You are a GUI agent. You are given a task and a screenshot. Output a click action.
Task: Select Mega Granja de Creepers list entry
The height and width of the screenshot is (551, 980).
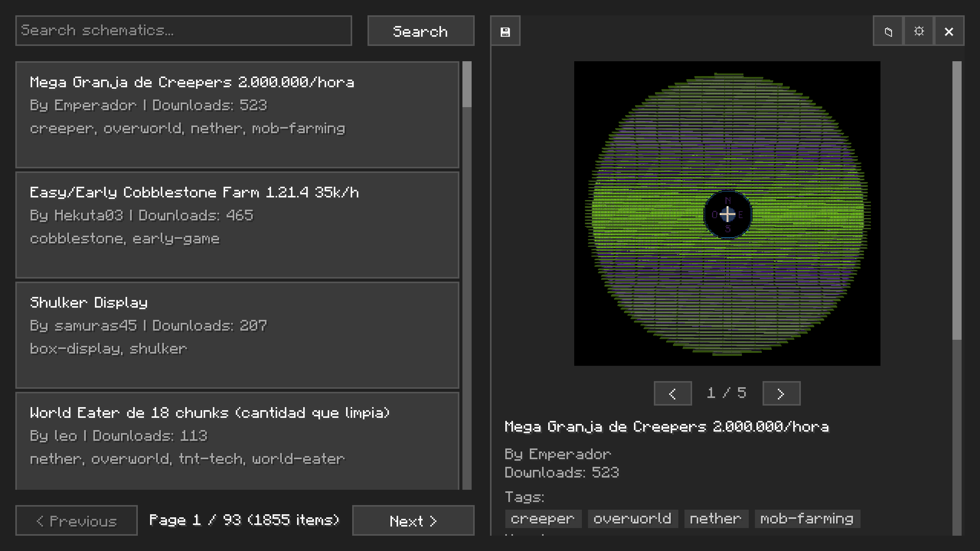(237, 114)
